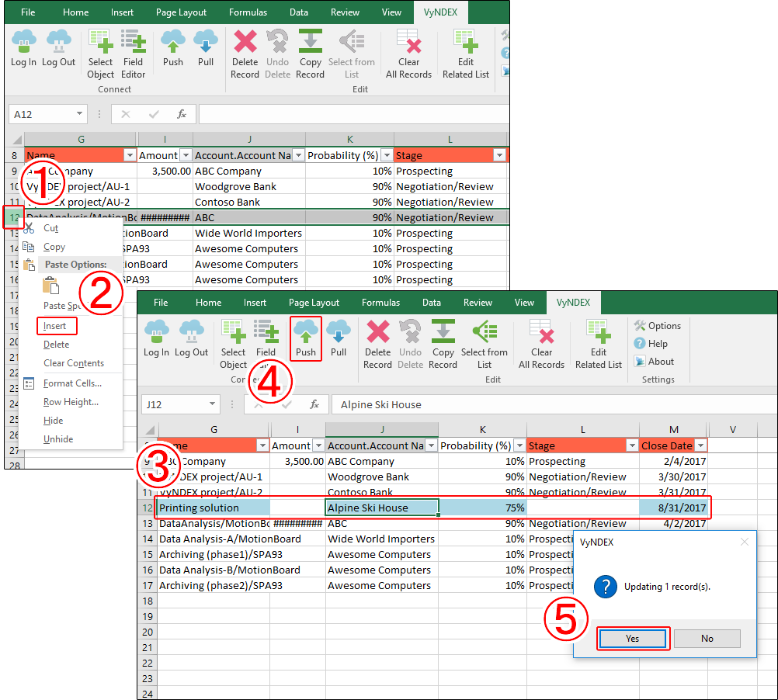Click Delete Record in the back window ribbon
Image resolution: width=778 pixels, height=700 pixels.
pyautogui.click(x=245, y=54)
